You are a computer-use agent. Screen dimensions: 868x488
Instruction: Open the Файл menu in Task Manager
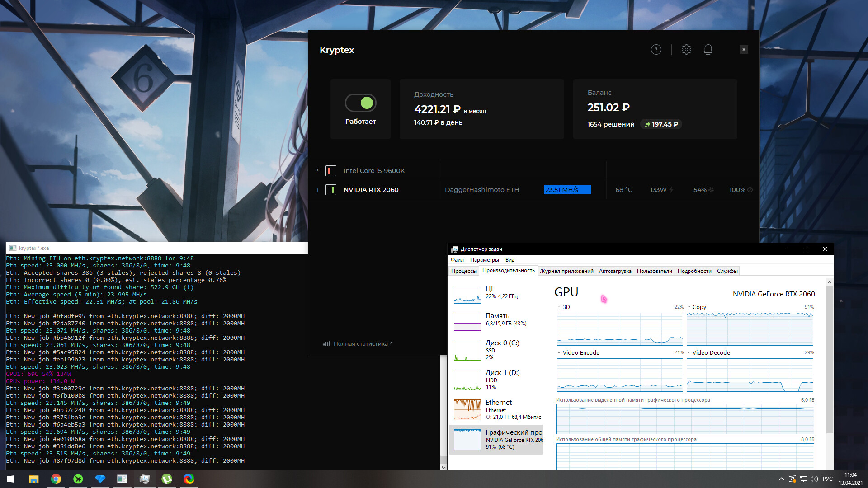457,260
